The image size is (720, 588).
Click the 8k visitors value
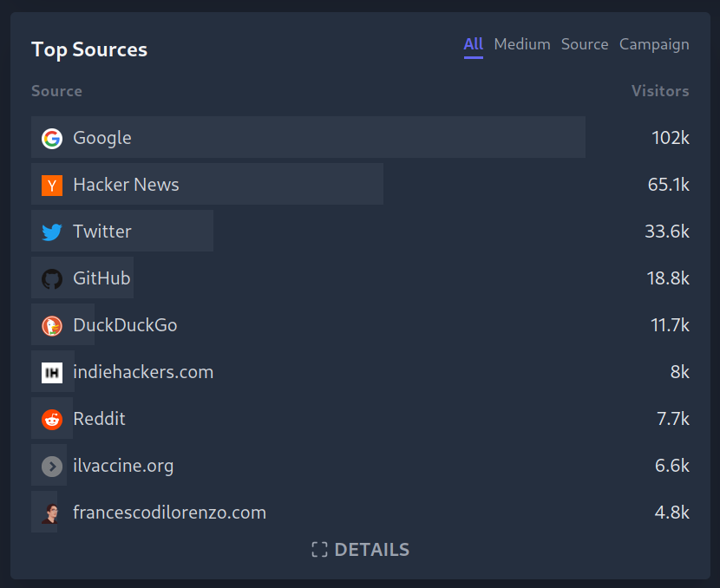pyautogui.click(x=679, y=372)
